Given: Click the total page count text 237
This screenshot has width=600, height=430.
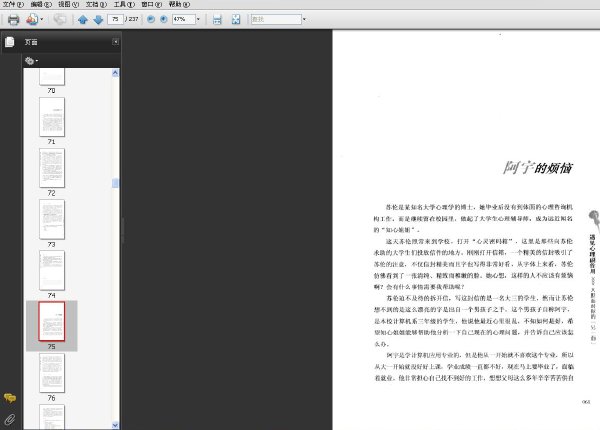Looking at the screenshot, I should point(133,19).
